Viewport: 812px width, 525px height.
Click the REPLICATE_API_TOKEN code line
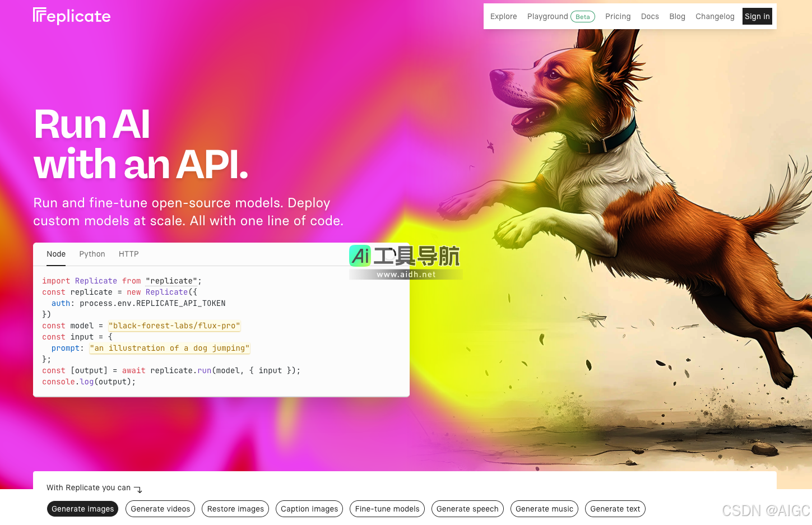tap(138, 304)
